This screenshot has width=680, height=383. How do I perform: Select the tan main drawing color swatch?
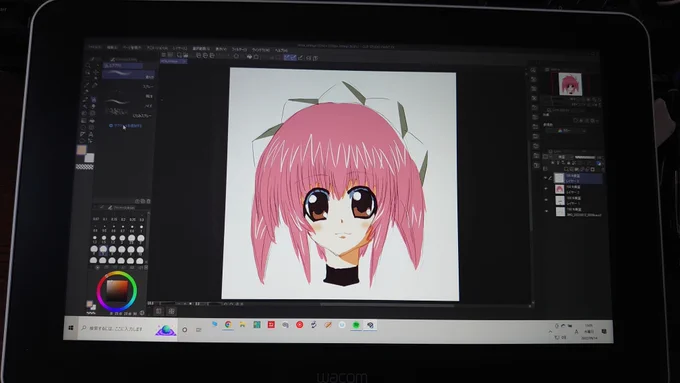(82, 150)
